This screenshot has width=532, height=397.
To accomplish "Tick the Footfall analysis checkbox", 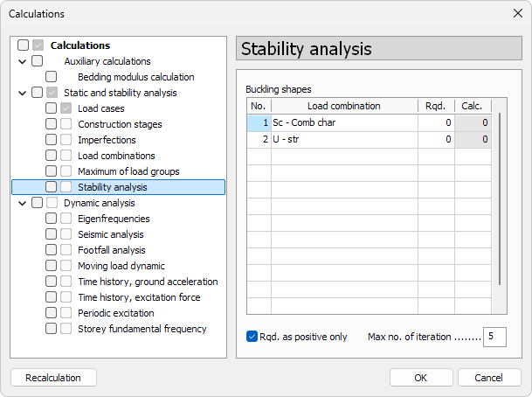I will (x=51, y=250).
